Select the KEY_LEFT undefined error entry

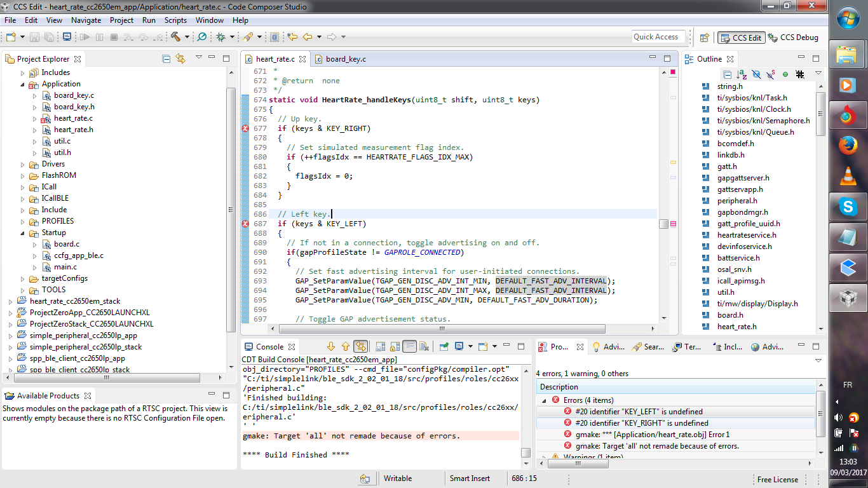tap(639, 412)
